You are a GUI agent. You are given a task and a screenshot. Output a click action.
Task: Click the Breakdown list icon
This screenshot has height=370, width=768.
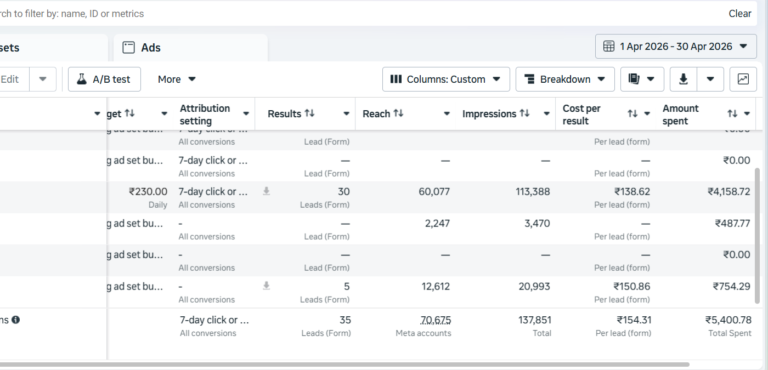pyautogui.click(x=529, y=79)
